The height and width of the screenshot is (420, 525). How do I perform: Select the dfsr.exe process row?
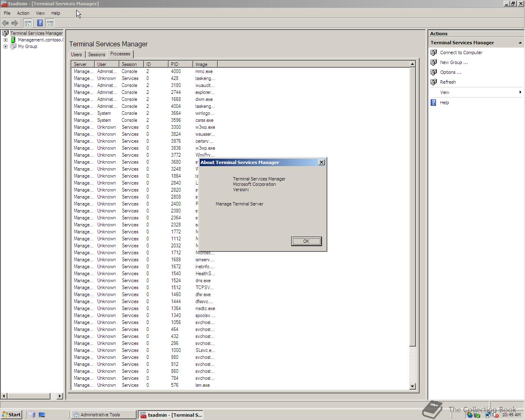point(144,294)
